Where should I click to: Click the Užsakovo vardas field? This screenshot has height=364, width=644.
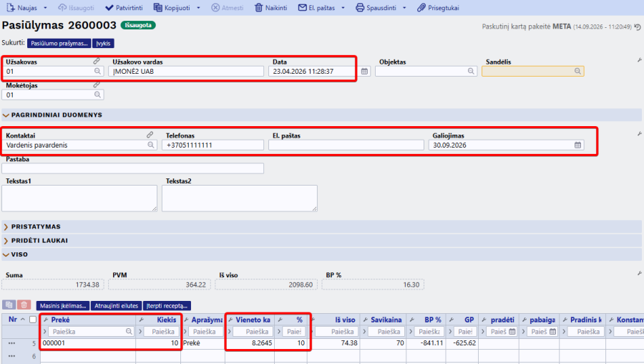[x=186, y=71]
